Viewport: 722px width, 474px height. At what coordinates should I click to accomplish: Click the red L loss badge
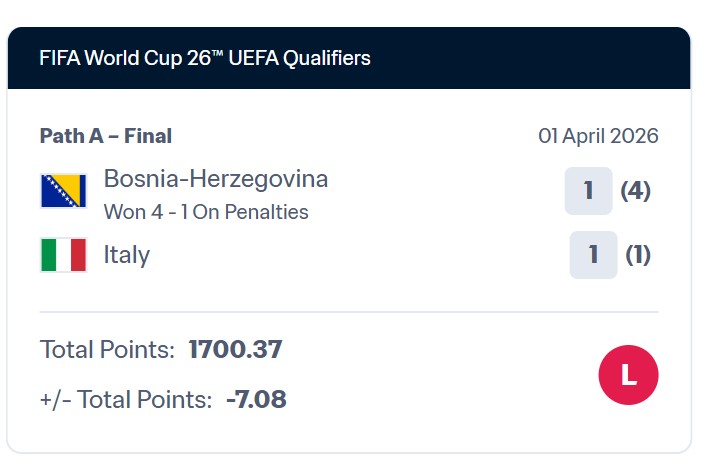pos(628,375)
